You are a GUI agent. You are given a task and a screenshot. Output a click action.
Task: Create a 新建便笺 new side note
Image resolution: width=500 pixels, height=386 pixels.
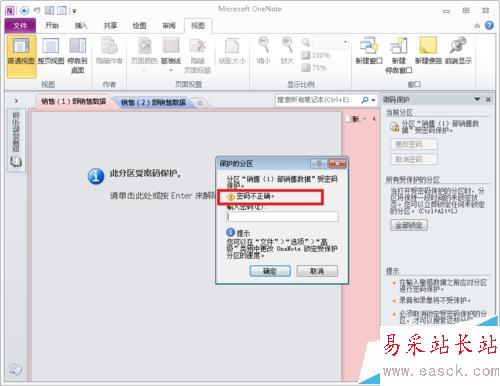(x=428, y=51)
